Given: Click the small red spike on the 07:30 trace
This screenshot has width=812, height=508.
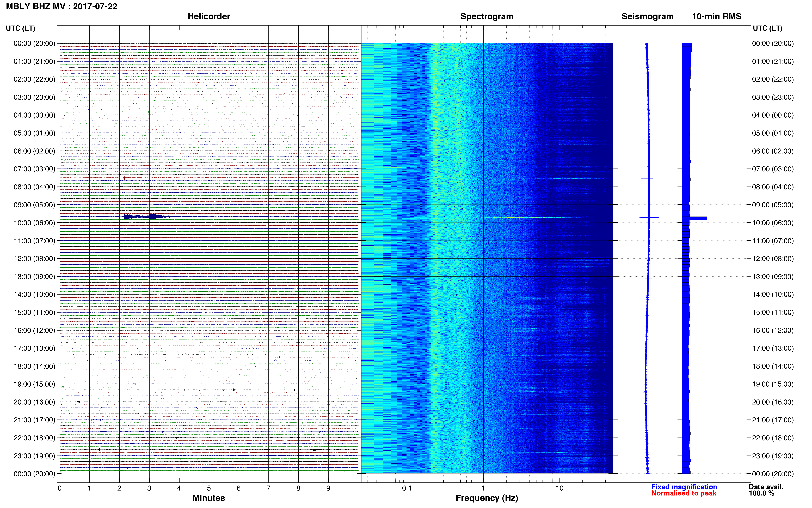Looking at the screenshot, I should (124, 178).
